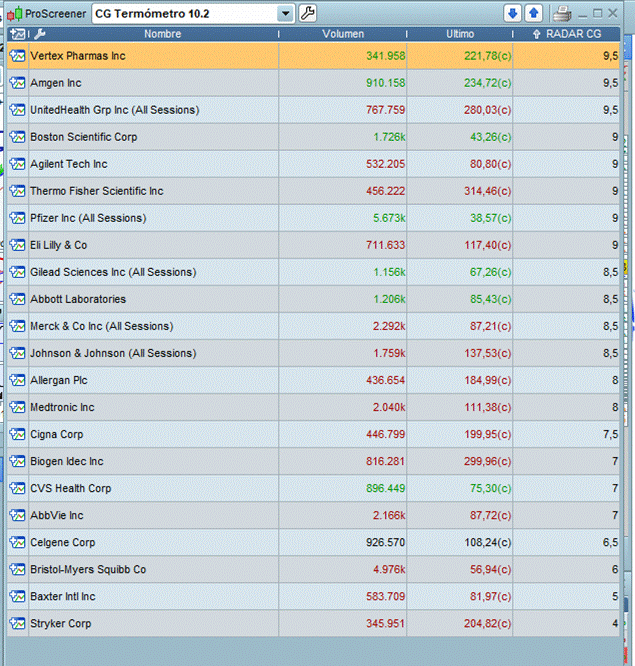The height and width of the screenshot is (666, 635).
Task: Click the add-chart icon in header corner
Action: click(x=17, y=34)
